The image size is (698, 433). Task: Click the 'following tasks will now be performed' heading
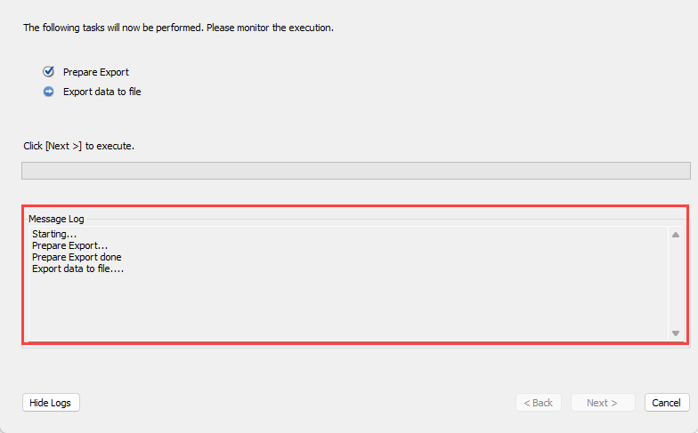[x=178, y=28]
